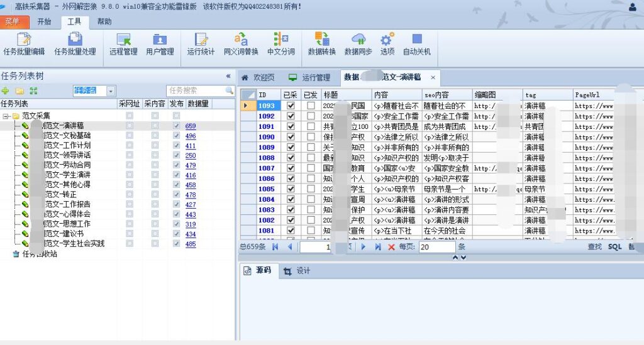Open data count link 659
This screenshot has height=345, width=644.
pos(191,126)
